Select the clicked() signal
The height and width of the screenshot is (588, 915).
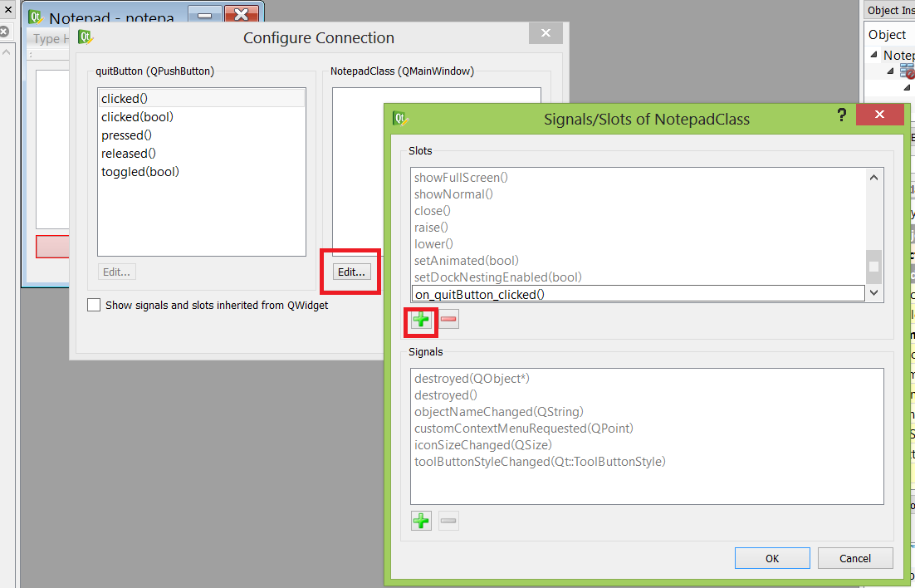coord(201,99)
